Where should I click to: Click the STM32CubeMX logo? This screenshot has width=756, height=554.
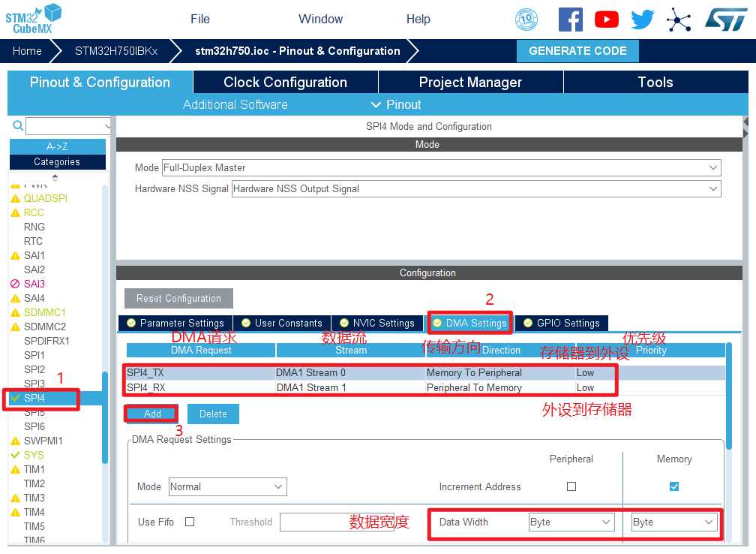pyautogui.click(x=34, y=19)
